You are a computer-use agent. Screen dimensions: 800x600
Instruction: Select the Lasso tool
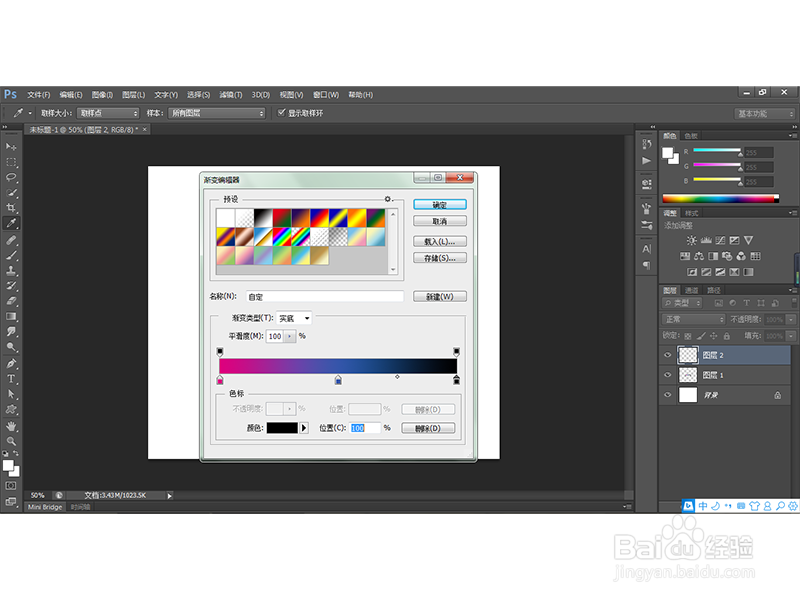[x=11, y=178]
